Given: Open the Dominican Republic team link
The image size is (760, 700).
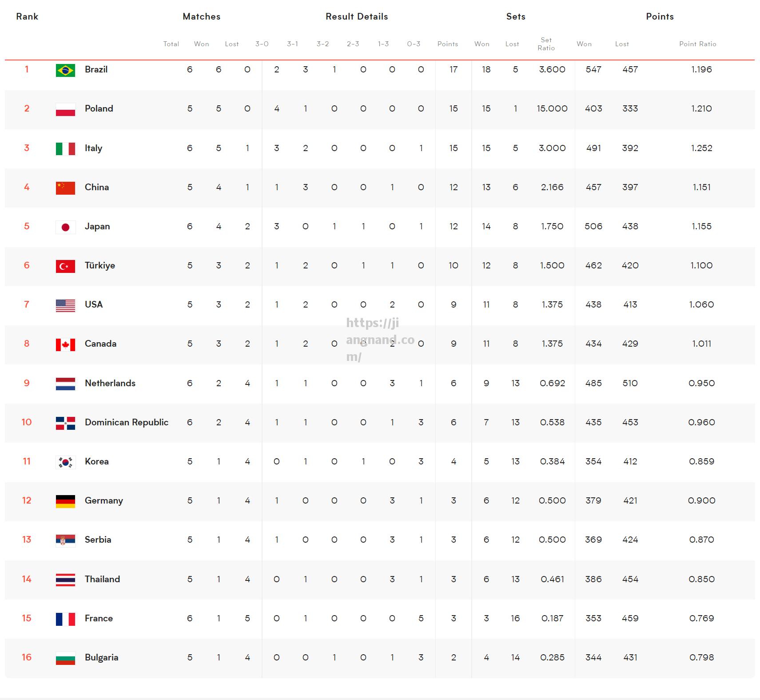Looking at the screenshot, I should click(127, 422).
